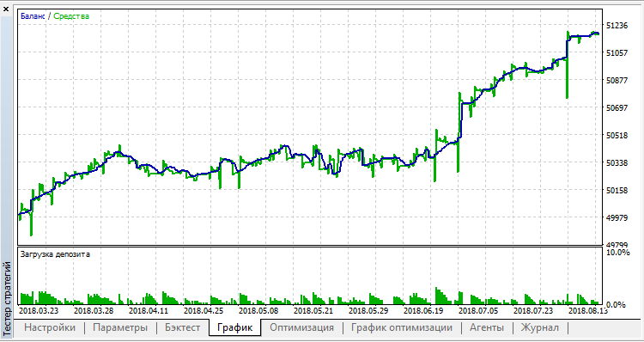Viewport: 644px width, 342px height.
Task: Click the 10.0% deposit load label
Action: click(617, 252)
